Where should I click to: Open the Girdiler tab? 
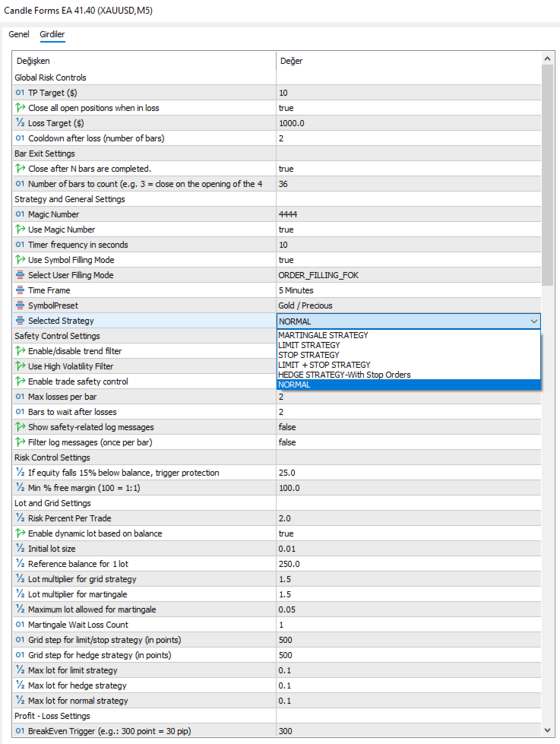52,35
